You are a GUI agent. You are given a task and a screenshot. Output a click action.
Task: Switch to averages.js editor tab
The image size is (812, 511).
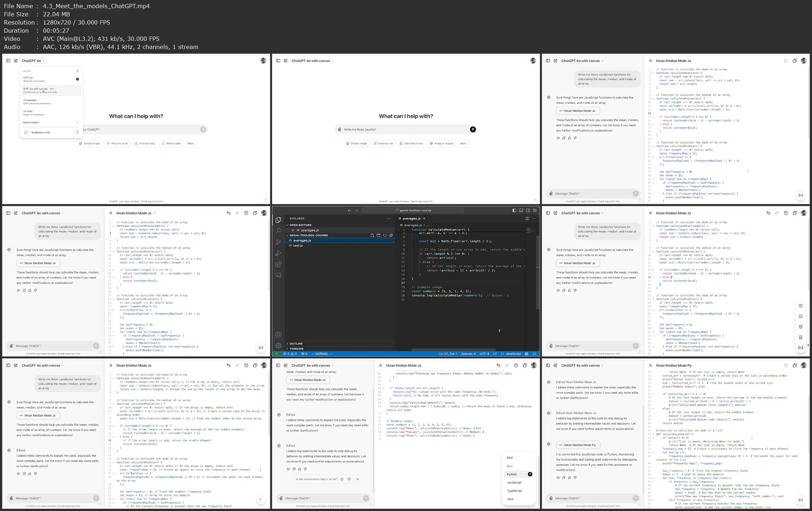411,219
